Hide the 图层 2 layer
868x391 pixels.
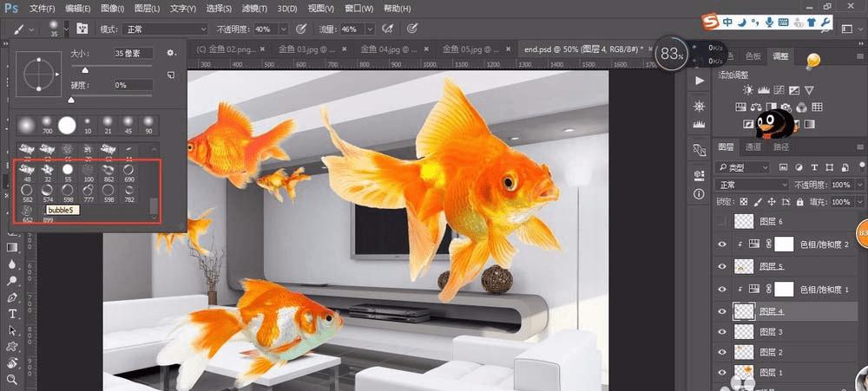click(x=722, y=352)
